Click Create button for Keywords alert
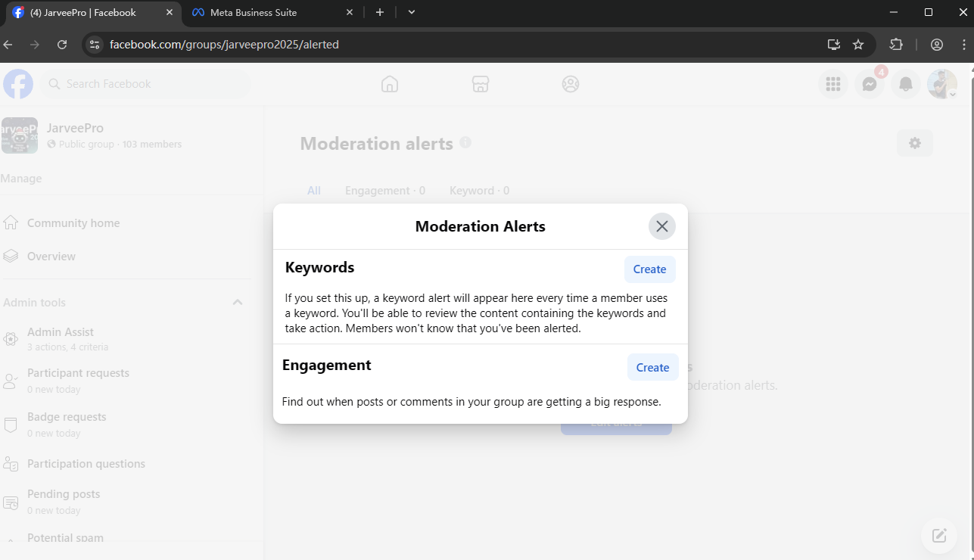Screen dimensions: 974x560 (649, 269)
